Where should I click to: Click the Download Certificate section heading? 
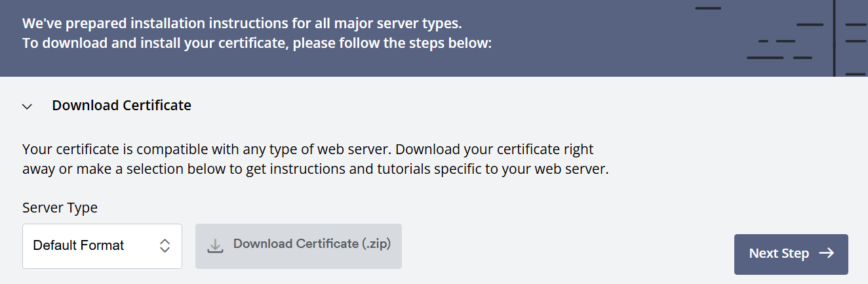[x=121, y=105]
